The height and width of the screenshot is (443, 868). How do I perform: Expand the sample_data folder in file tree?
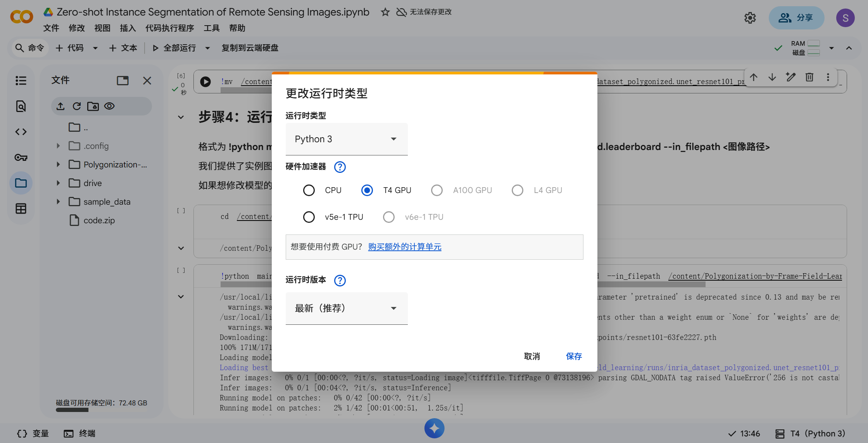pyautogui.click(x=58, y=202)
